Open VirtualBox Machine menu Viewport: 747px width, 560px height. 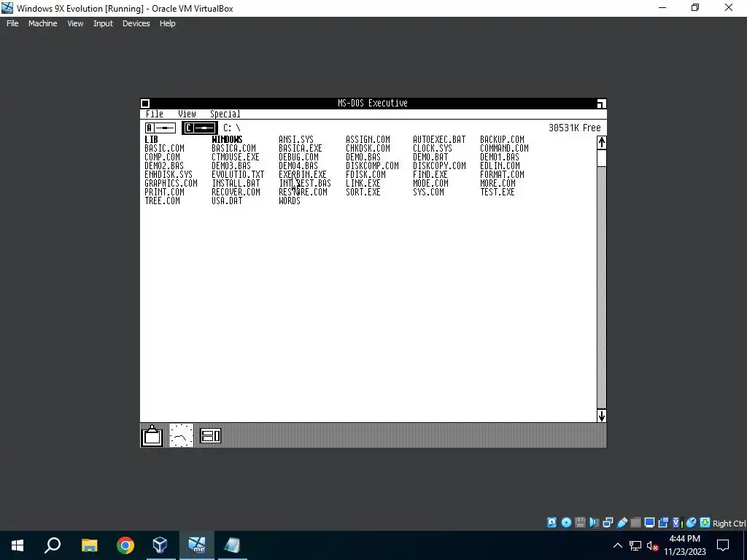point(42,23)
